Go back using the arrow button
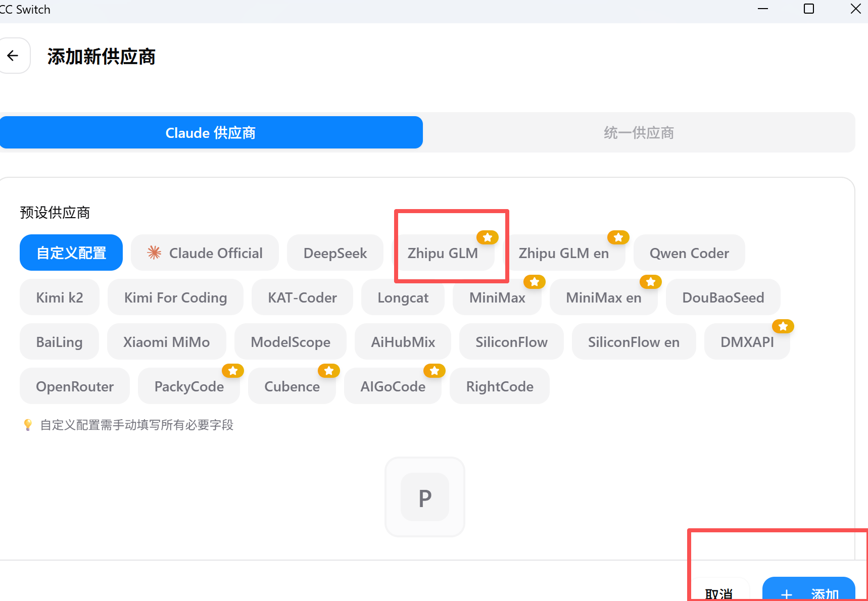Image resolution: width=868 pixels, height=601 pixels. pos(13,56)
